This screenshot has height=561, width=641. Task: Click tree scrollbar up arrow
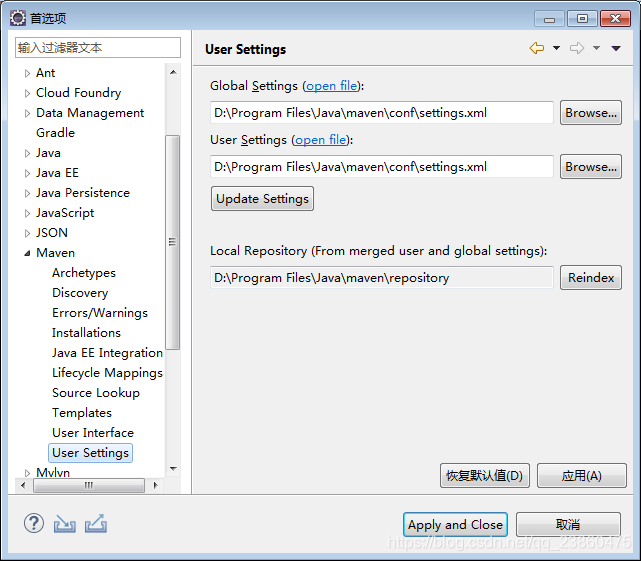pos(173,72)
